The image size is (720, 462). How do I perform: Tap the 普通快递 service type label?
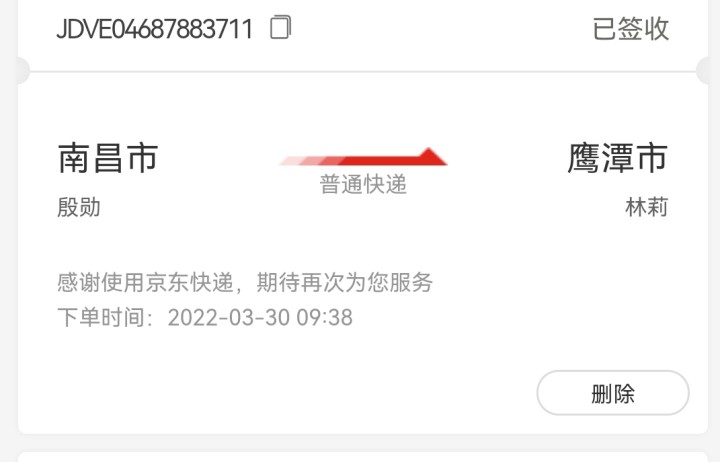coord(363,185)
